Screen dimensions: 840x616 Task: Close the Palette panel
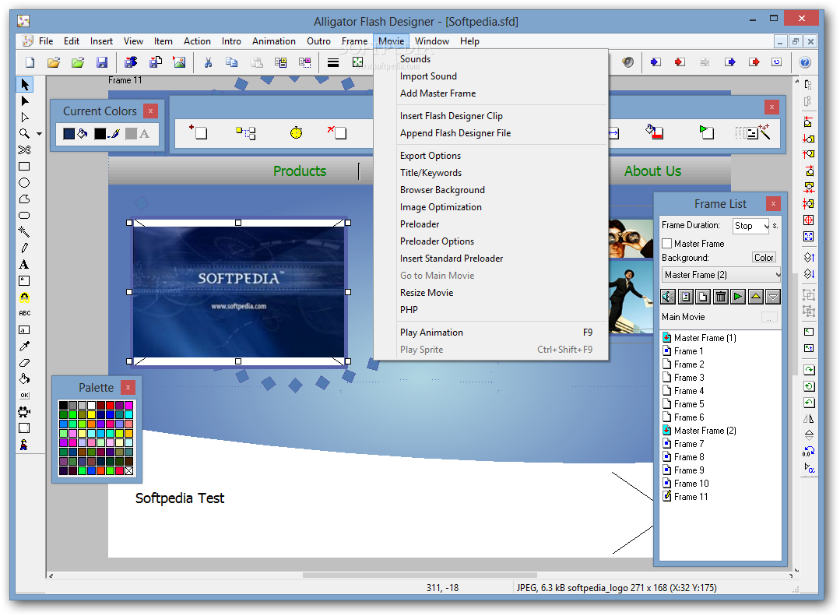[x=128, y=387]
